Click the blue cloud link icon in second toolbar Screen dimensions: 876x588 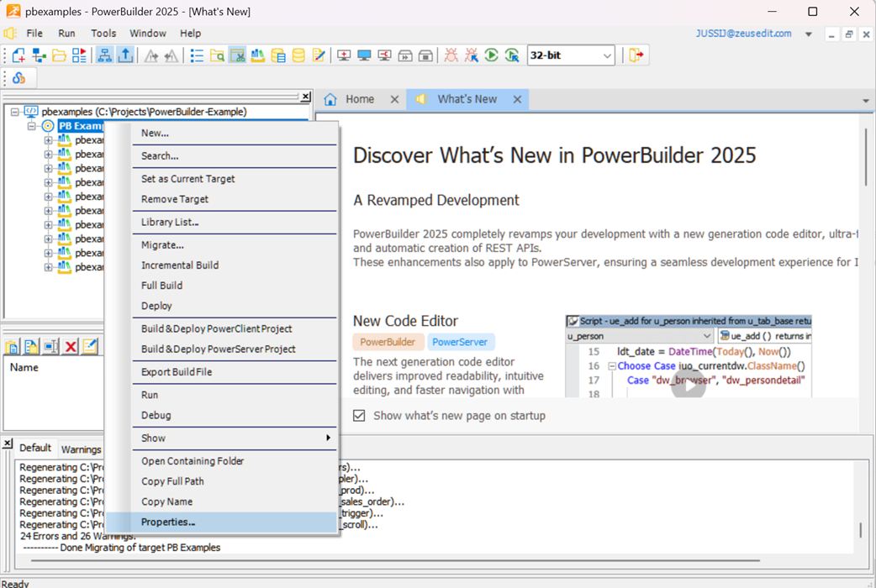tap(19, 78)
